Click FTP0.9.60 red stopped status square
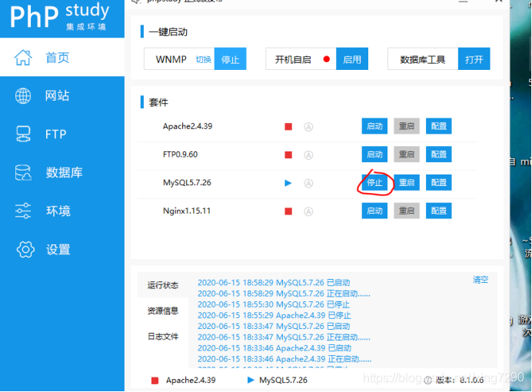Viewport: 532px width, 392px height. pyautogui.click(x=288, y=155)
